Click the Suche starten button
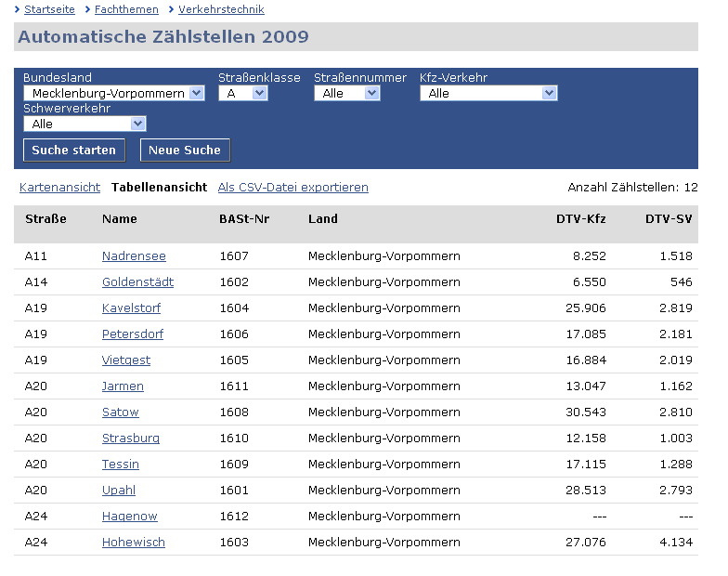The image size is (728, 576). (74, 151)
